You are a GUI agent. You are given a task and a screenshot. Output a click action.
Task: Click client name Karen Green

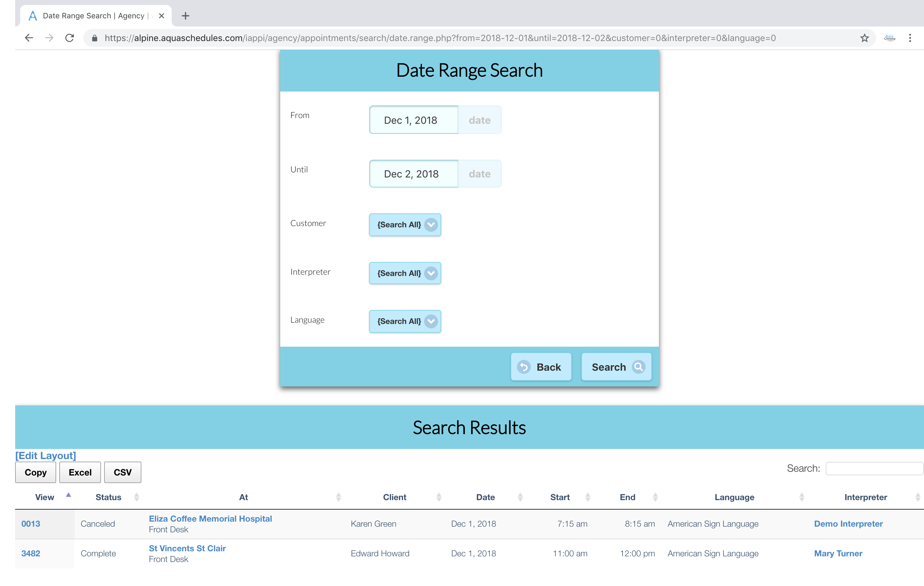tap(373, 523)
